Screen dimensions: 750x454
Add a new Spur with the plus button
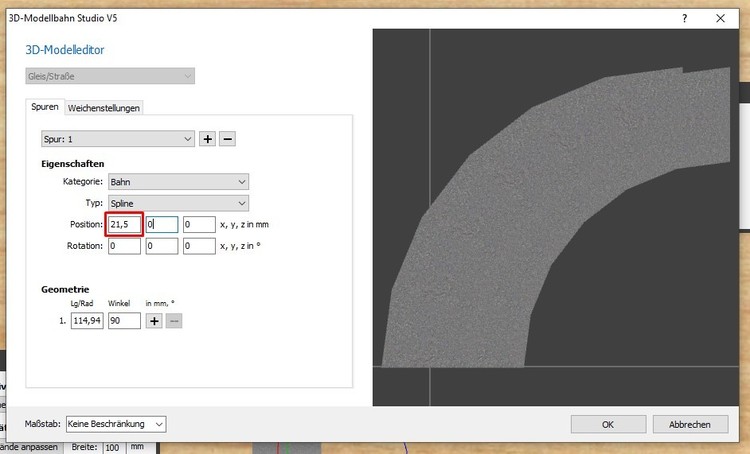(208, 139)
